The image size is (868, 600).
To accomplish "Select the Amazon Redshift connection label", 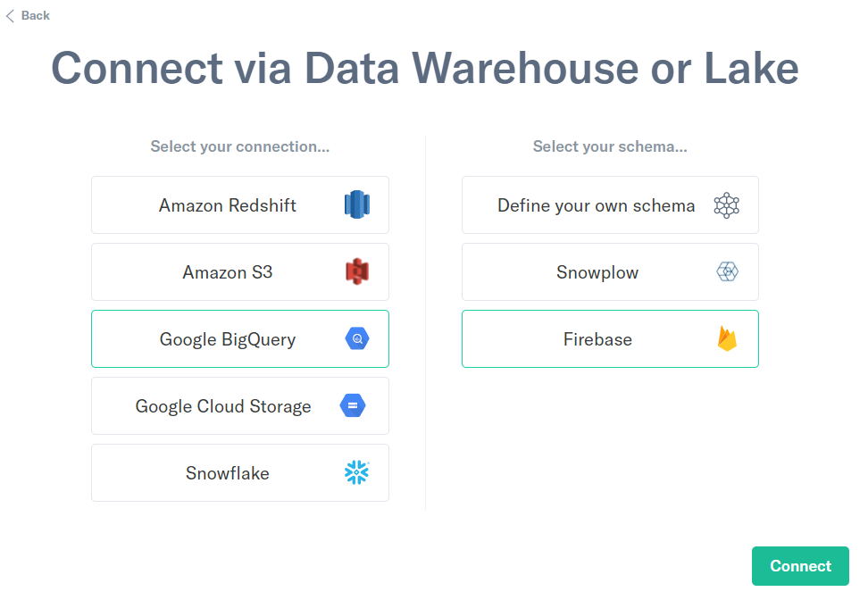I will coord(228,205).
